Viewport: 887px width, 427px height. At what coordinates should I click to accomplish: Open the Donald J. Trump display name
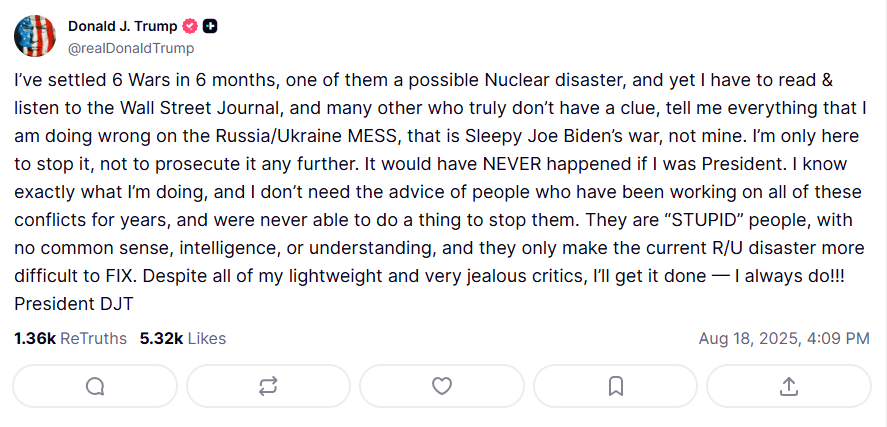(x=123, y=26)
